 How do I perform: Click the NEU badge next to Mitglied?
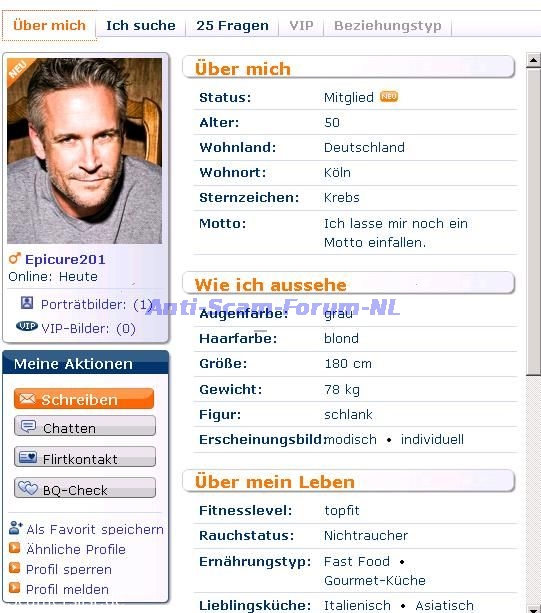pyautogui.click(x=389, y=96)
